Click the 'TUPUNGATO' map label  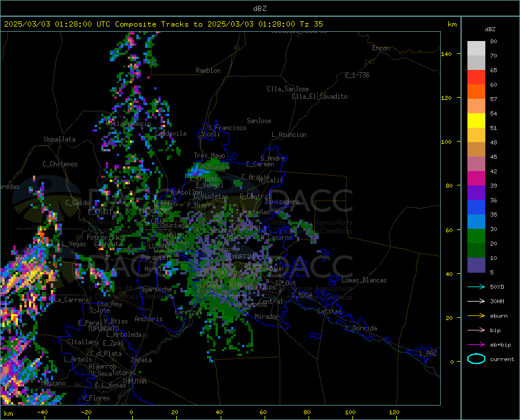coord(103,329)
